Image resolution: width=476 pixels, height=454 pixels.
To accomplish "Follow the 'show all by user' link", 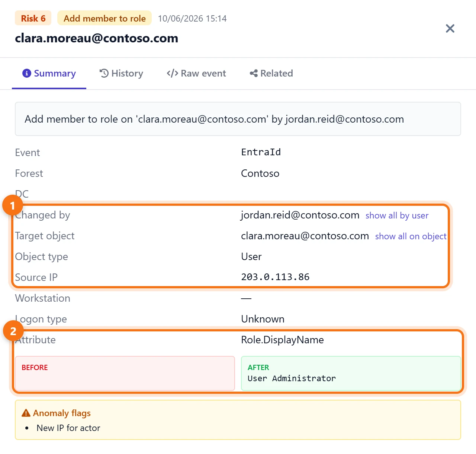I will point(397,215).
